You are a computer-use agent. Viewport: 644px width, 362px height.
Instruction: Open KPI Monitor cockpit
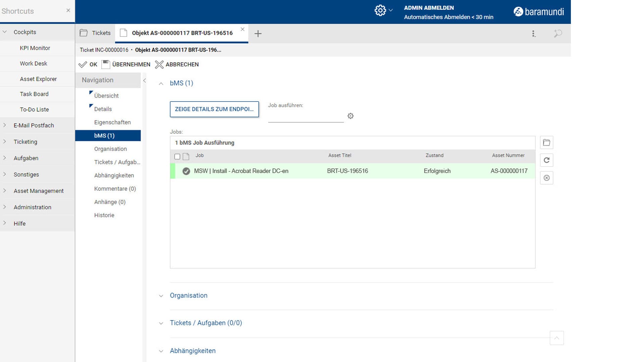click(x=35, y=48)
